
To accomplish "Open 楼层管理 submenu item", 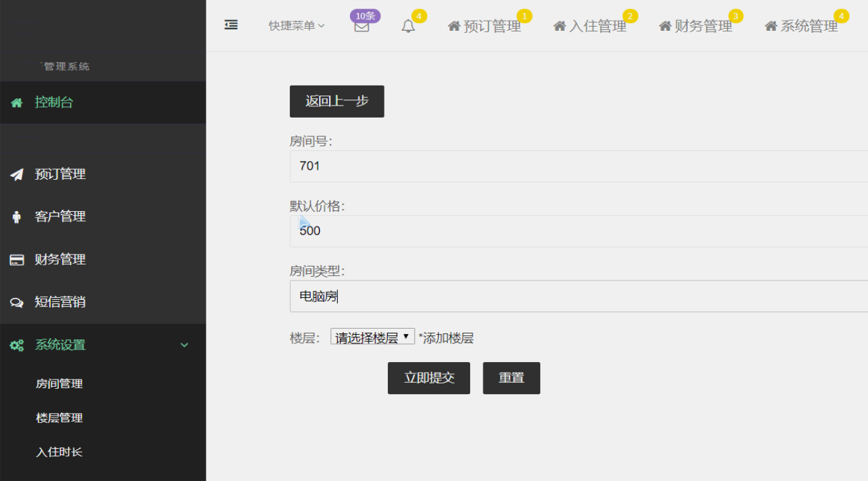I will pyautogui.click(x=59, y=418).
